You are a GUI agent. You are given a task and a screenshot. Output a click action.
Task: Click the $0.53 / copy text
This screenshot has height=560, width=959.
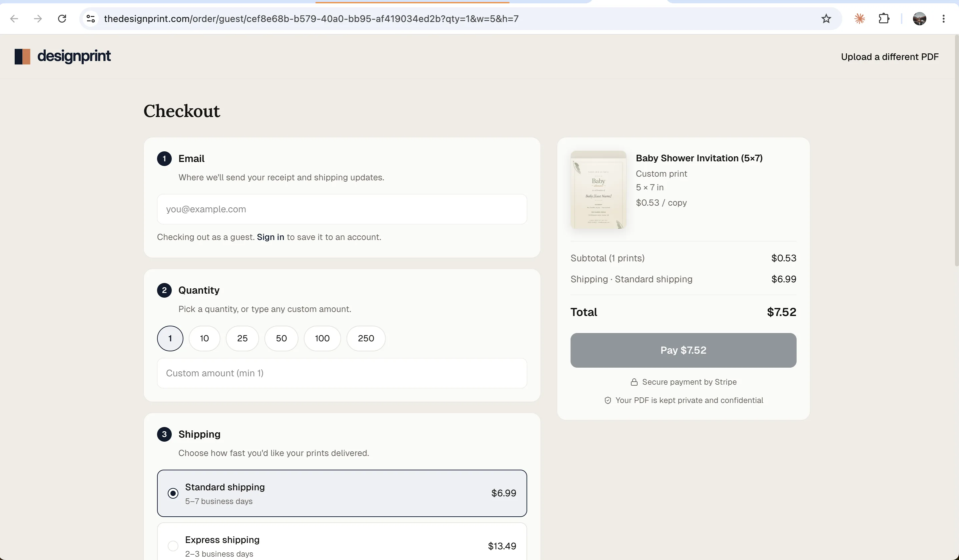pyautogui.click(x=661, y=203)
